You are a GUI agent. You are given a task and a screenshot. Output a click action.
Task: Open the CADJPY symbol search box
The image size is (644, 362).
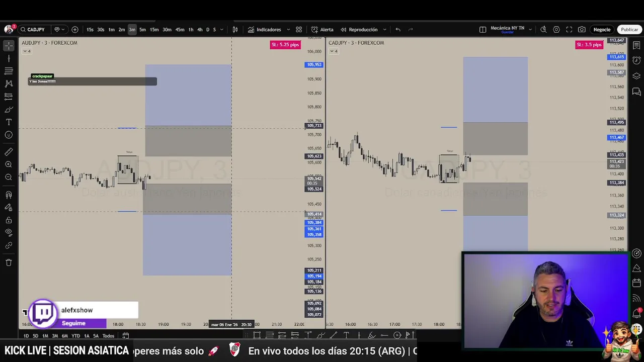coord(34,30)
